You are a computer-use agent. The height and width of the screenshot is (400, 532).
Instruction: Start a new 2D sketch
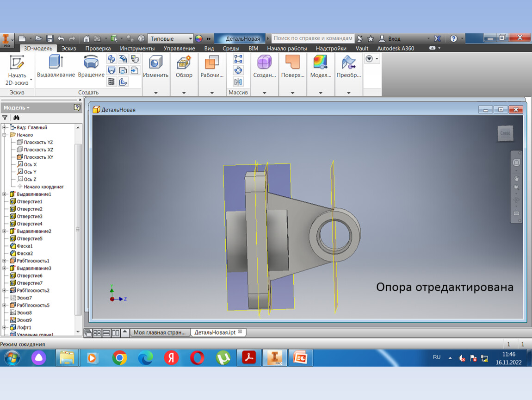pos(17,70)
